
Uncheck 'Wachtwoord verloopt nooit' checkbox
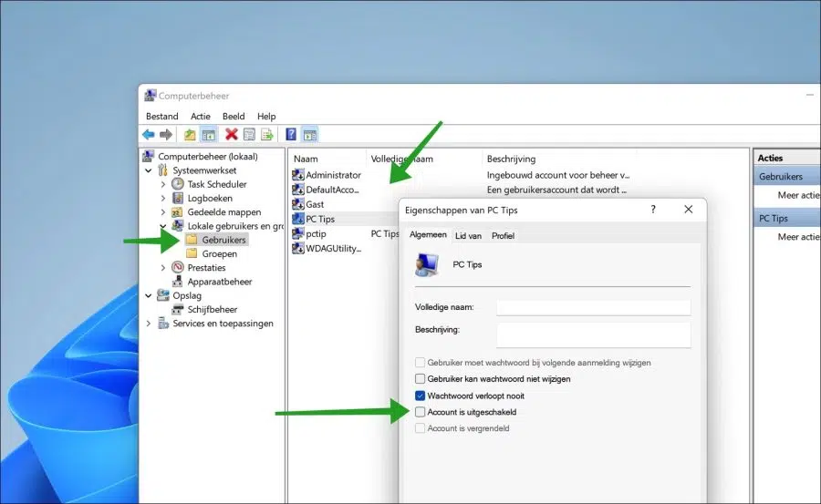coord(420,396)
